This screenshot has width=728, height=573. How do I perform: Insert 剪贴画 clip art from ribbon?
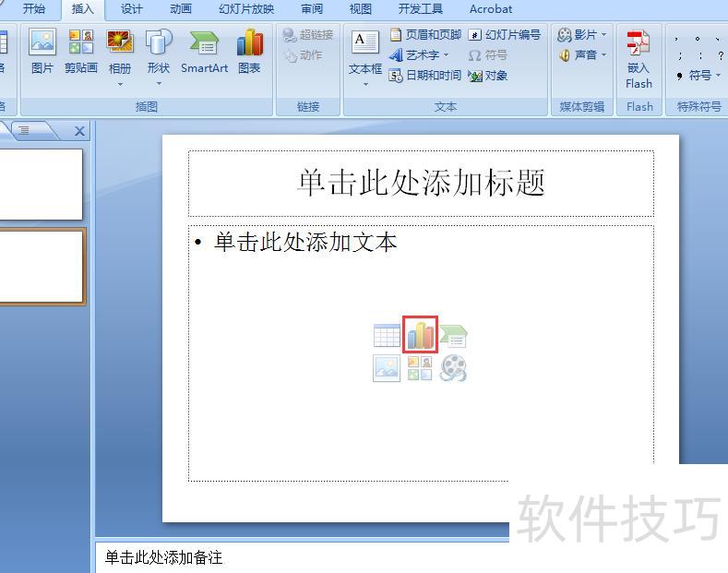[81, 51]
